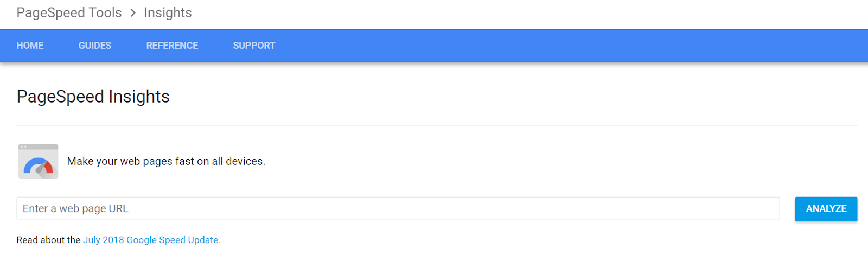Click the gray needle of the speedometer icon

(x=40, y=169)
